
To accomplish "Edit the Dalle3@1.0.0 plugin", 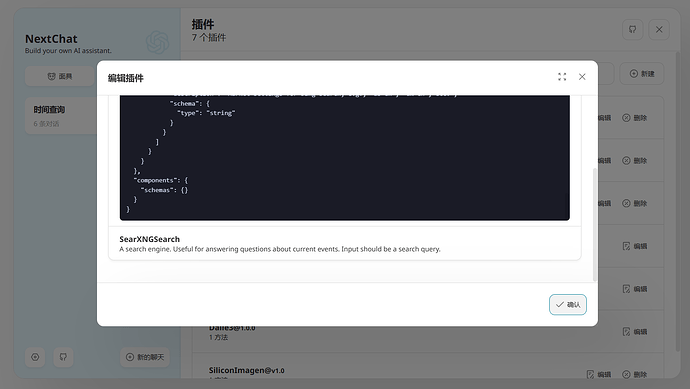I will point(635,332).
